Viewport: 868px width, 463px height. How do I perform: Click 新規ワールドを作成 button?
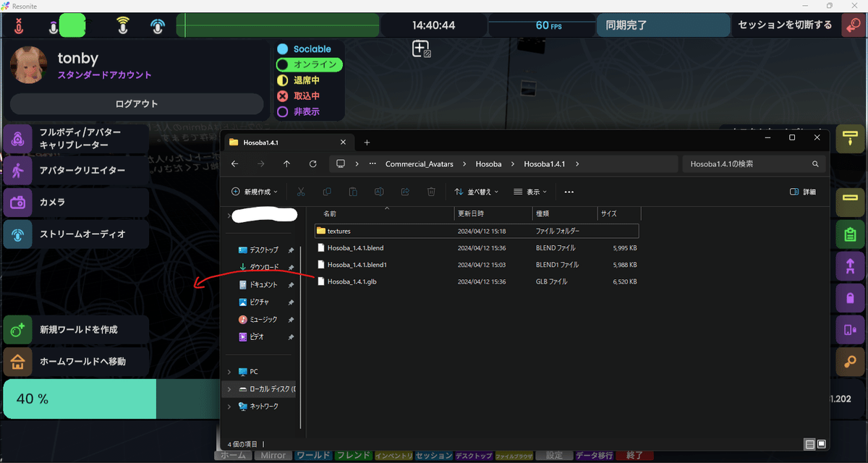[x=76, y=330]
